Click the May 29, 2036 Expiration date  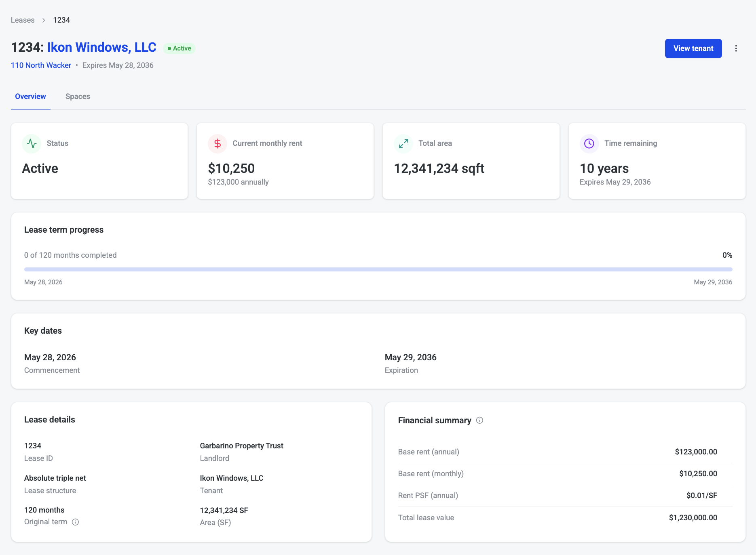click(x=410, y=357)
